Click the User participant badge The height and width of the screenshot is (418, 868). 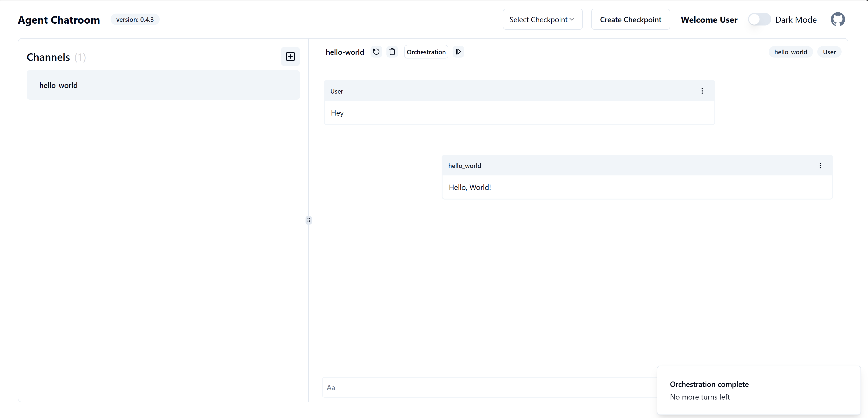(x=829, y=52)
